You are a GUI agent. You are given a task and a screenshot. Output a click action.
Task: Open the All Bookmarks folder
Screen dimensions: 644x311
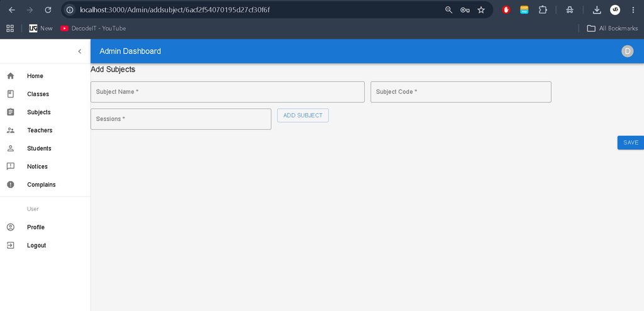click(x=613, y=28)
